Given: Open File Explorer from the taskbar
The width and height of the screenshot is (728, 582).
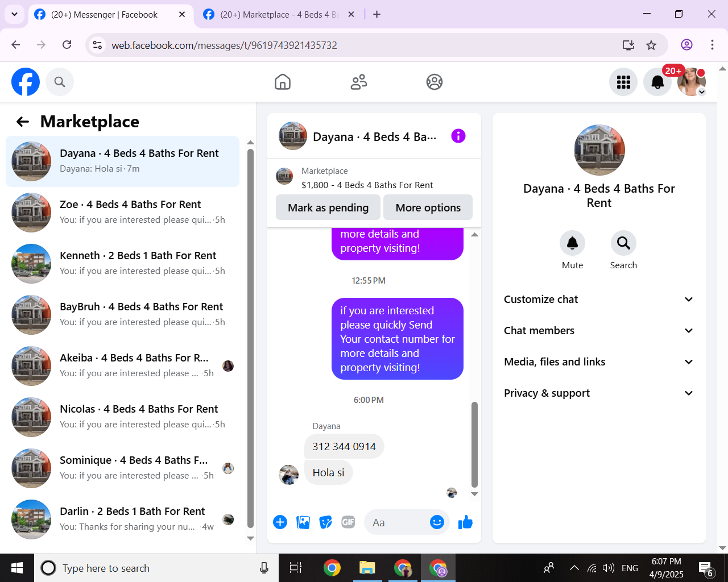Looking at the screenshot, I should [367, 568].
